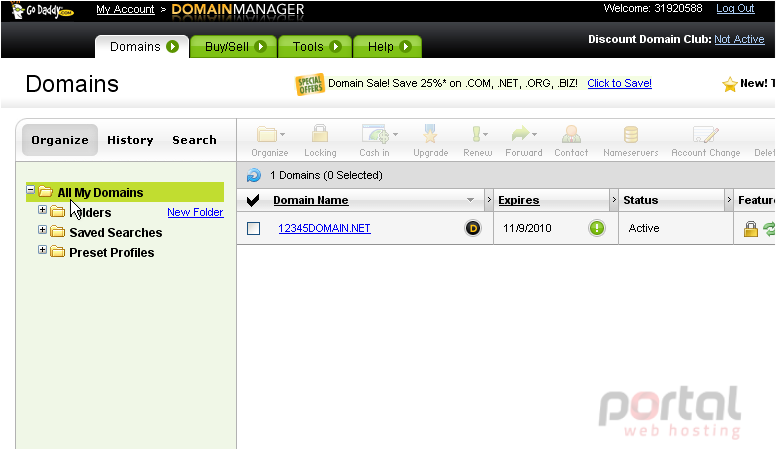Viewport: 776px width, 450px height.
Task: Tick the checkbox for 12345DOMAIN.NET
Action: coord(253,228)
